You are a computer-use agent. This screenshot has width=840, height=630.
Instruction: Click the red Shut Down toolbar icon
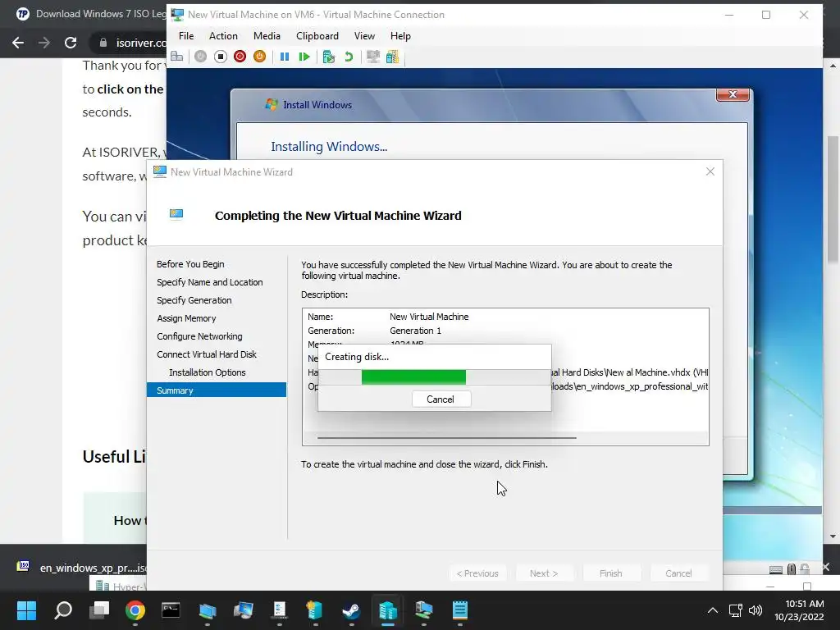click(240, 57)
